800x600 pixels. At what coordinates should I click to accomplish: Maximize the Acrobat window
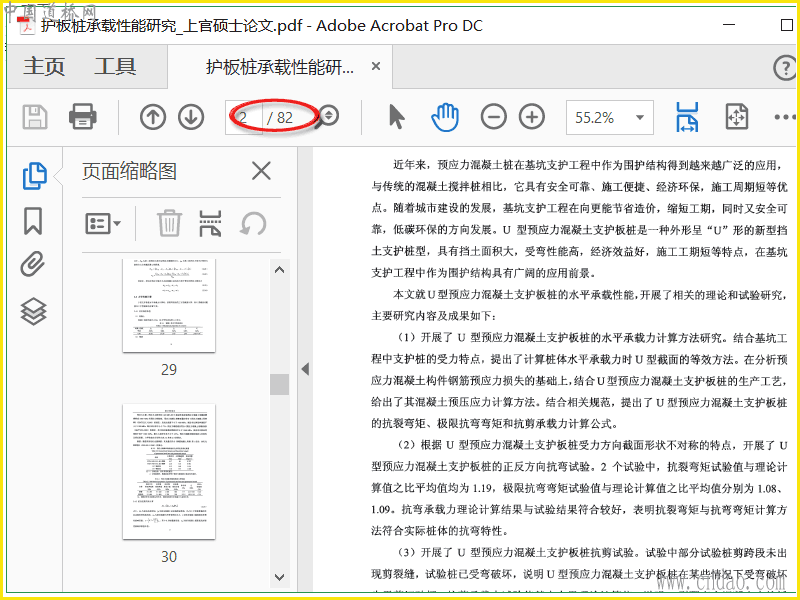(787, 24)
